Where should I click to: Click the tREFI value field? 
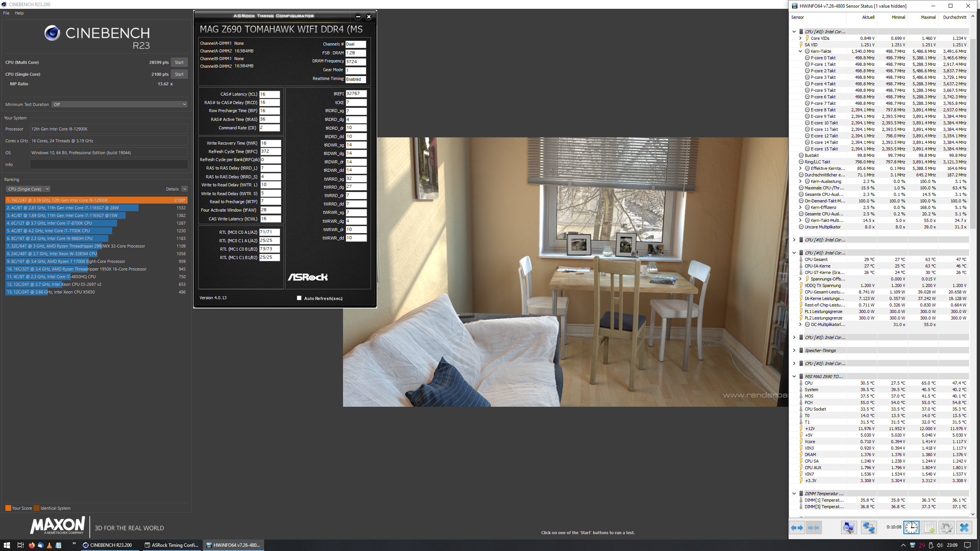click(x=356, y=94)
